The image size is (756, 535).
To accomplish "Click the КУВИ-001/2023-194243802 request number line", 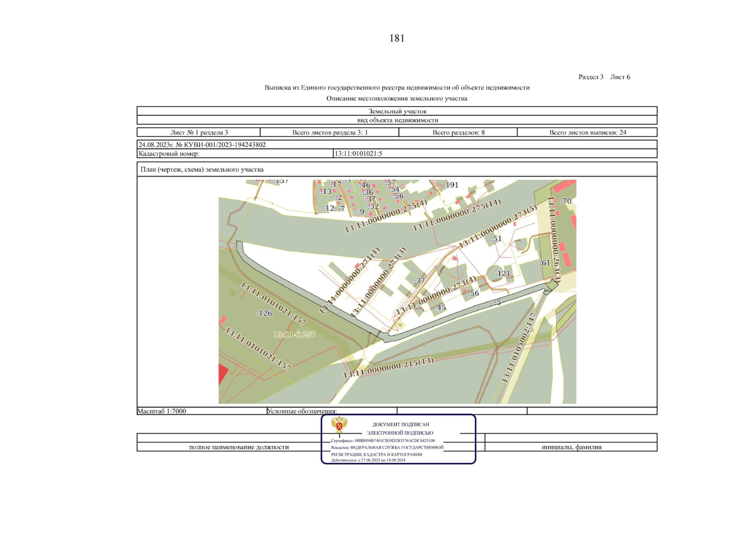I will pyautogui.click(x=202, y=144).
